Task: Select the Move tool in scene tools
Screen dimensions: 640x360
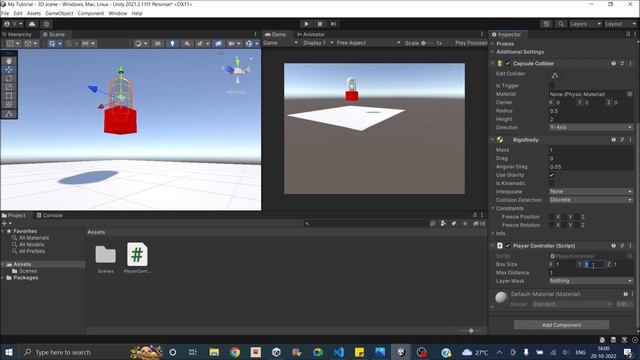Action: click(x=9, y=69)
